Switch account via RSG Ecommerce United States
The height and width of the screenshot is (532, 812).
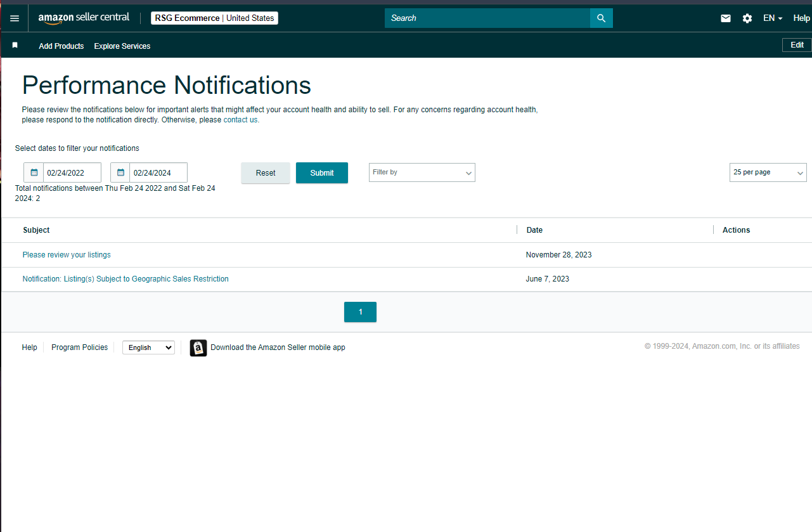(214, 18)
